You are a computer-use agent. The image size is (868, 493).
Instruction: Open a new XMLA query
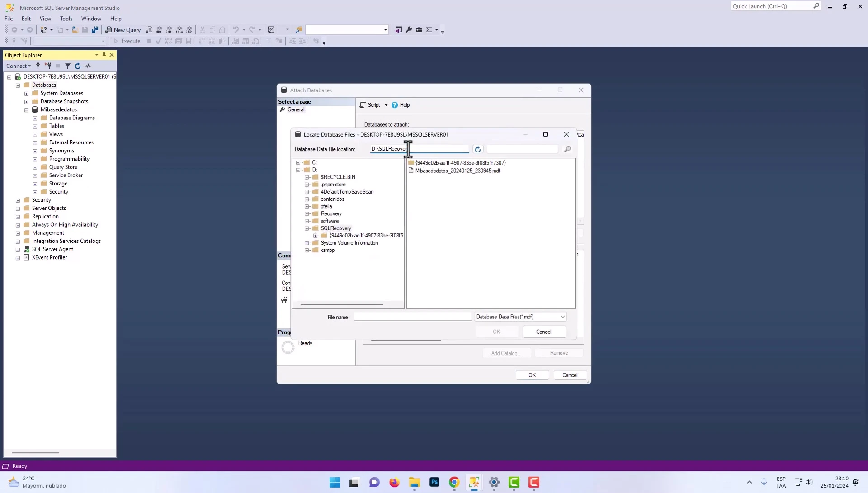point(179,30)
